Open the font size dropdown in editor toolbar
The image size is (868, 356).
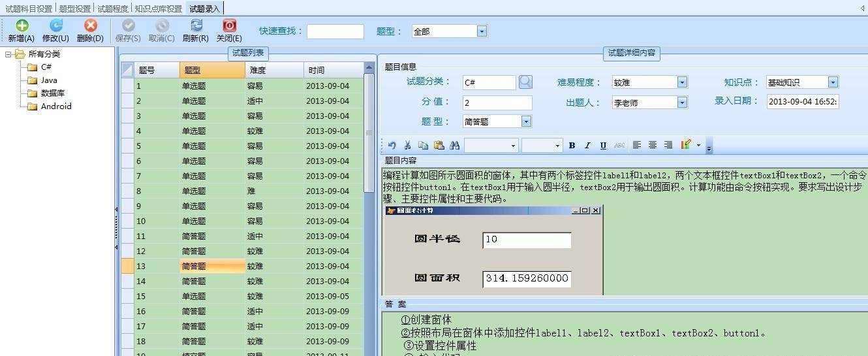557,146
